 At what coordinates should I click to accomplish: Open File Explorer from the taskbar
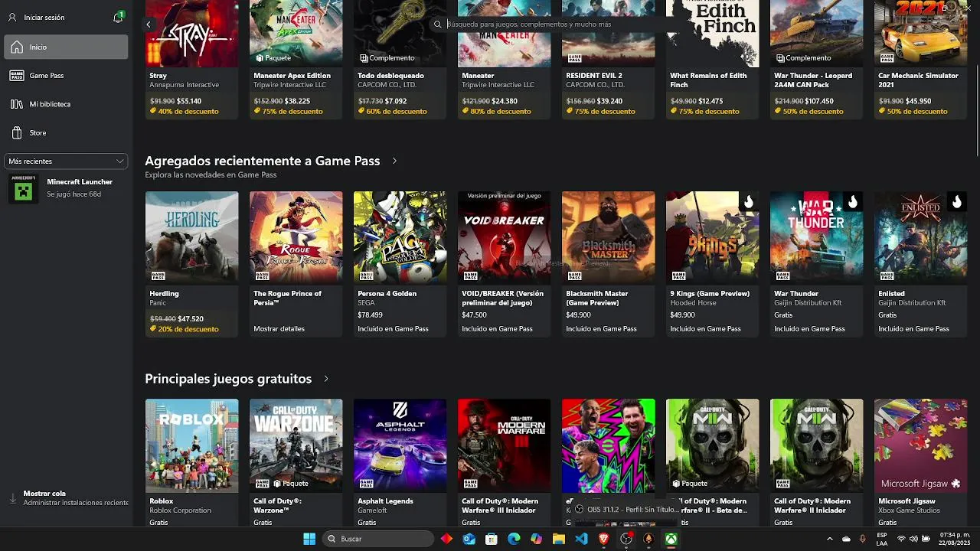click(559, 539)
